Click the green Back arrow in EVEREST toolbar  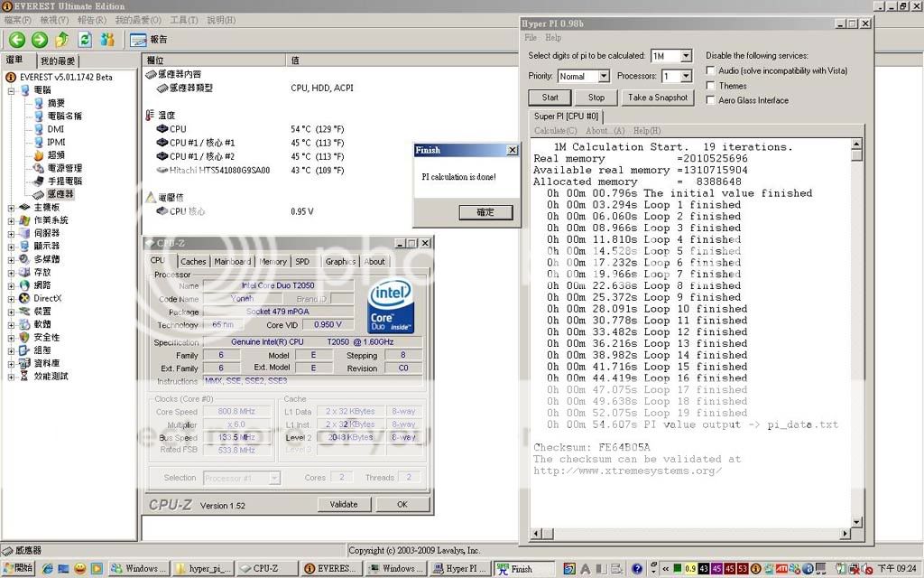(x=17, y=40)
